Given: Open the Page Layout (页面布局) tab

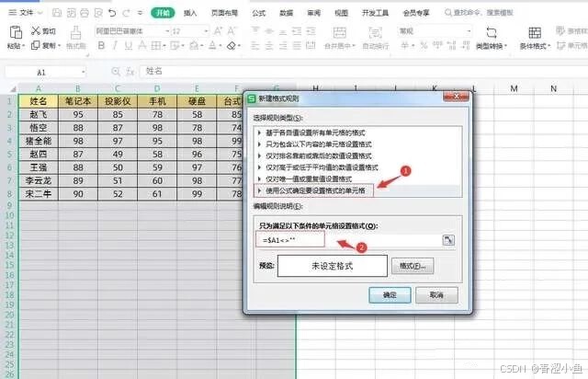Looking at the screenshot, I should tap(224, 13).
